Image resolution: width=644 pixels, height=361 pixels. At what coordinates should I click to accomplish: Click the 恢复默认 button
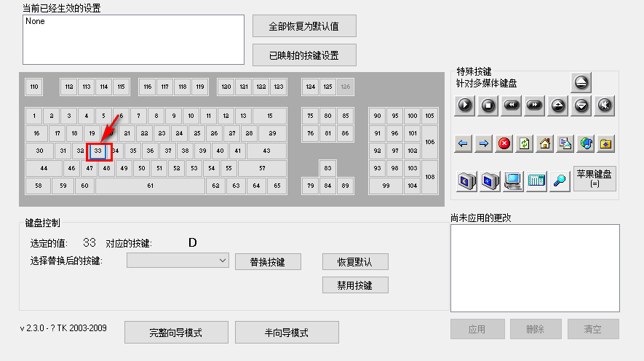pos(355,262)
